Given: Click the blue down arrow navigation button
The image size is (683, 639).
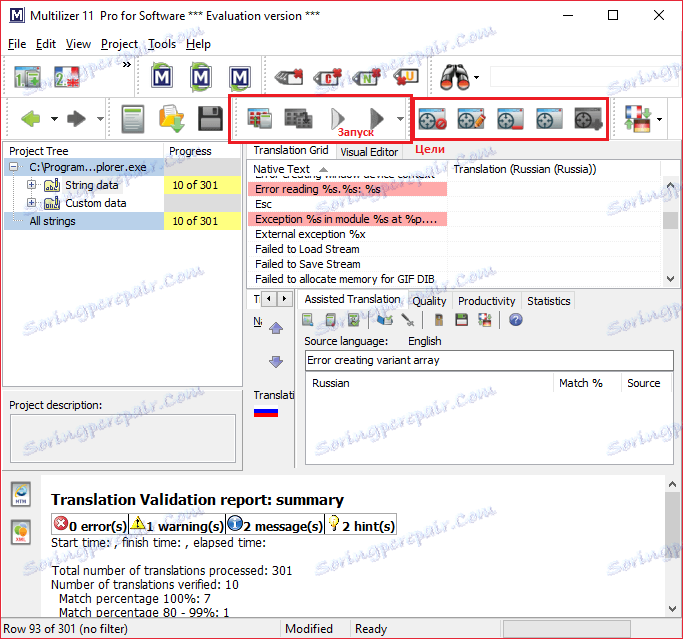Looking at the screenshot, I should 276,362.
